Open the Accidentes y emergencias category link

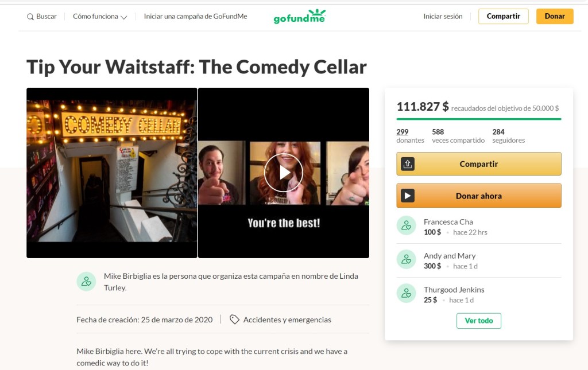point(287,320)
